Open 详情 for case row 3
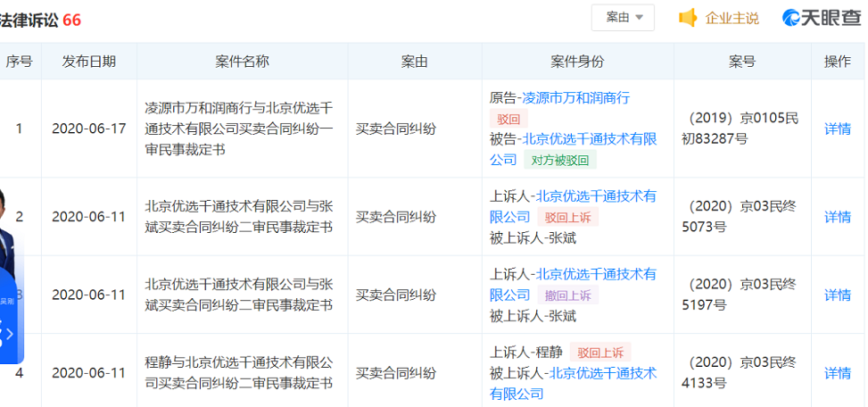This screenshot has width=868, height=407. 837,295
